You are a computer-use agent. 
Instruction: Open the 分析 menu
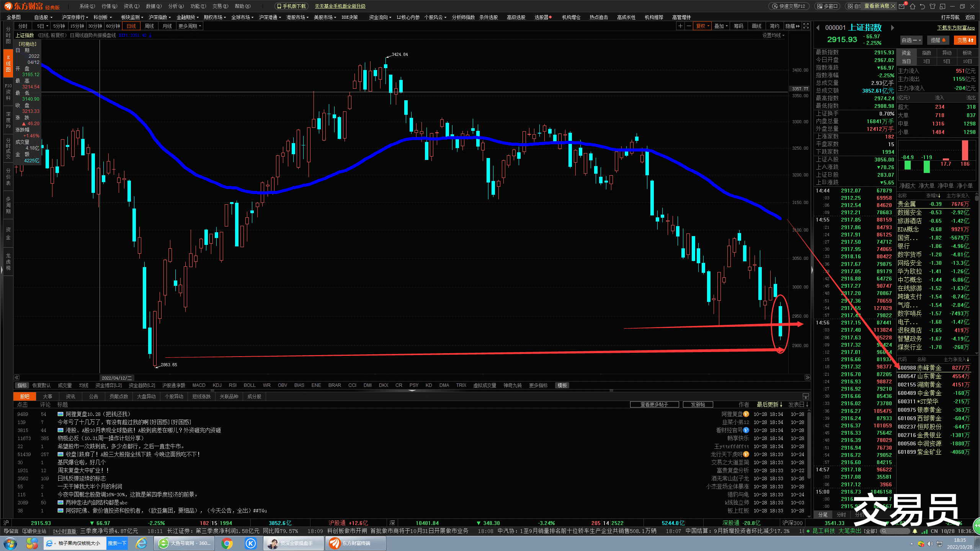tap(176, 6)
